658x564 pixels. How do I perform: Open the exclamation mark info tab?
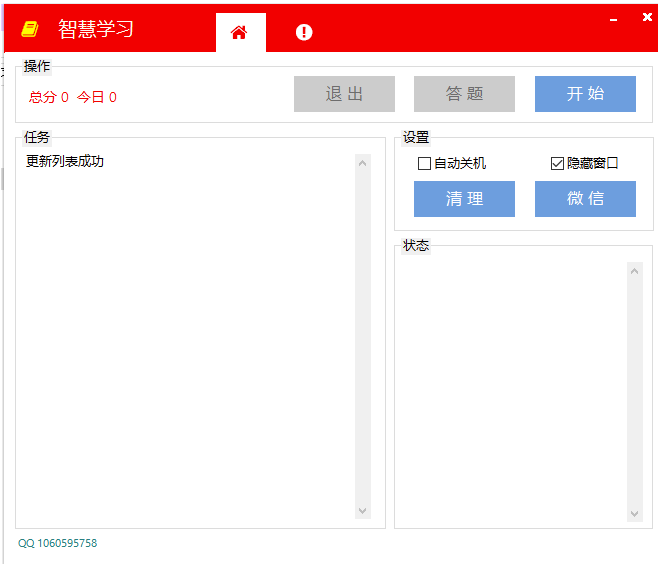coord(304,32)
